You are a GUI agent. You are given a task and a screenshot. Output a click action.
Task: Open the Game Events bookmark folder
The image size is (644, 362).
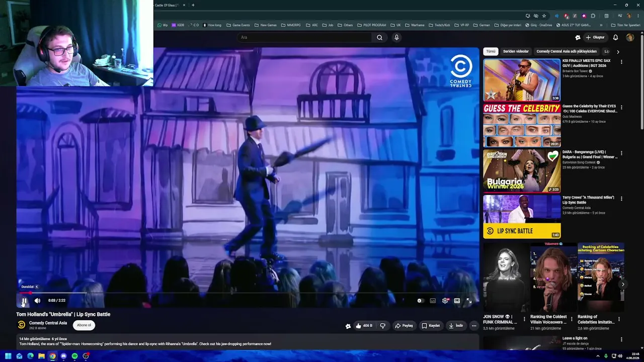(238, 25)
